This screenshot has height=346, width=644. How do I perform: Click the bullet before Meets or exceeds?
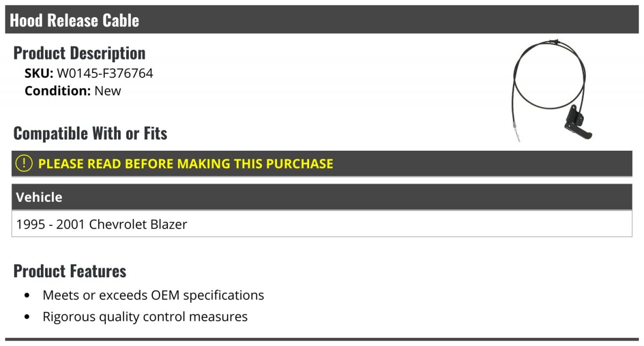click(27, 296)
